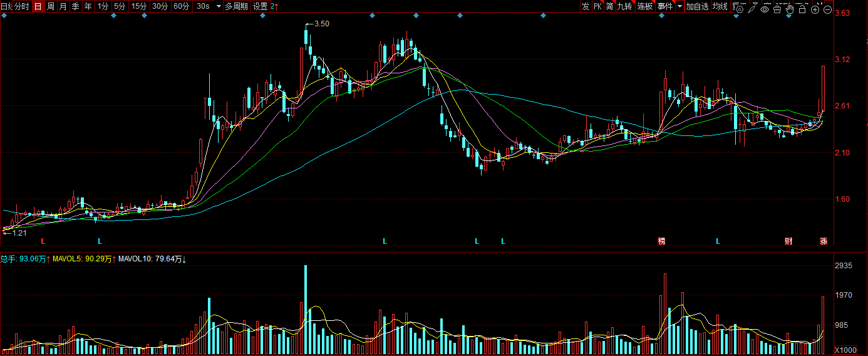Toggle the 九转 indicator button

[625, 6]
